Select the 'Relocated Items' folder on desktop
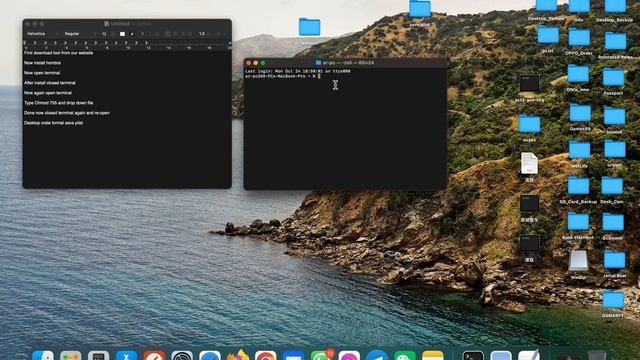The width and height of the screenshot is (640, 360). click(616, 41)
